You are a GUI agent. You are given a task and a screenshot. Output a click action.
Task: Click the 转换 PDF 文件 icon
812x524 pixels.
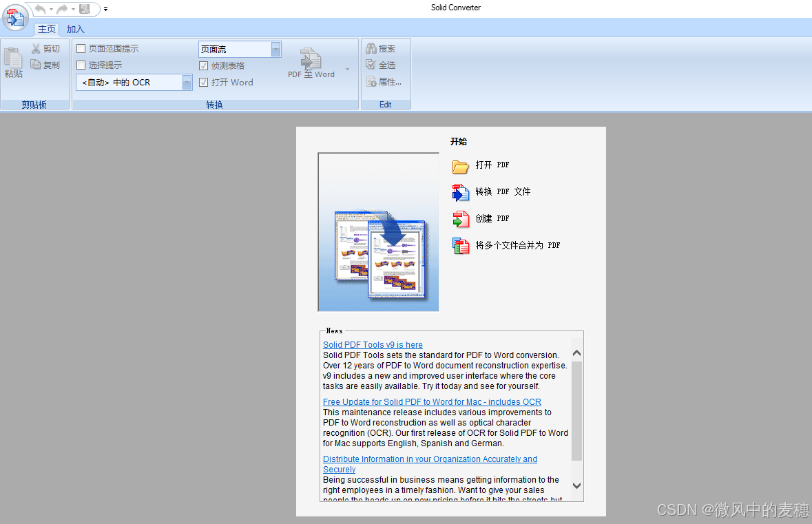click(x=460, y=193)
